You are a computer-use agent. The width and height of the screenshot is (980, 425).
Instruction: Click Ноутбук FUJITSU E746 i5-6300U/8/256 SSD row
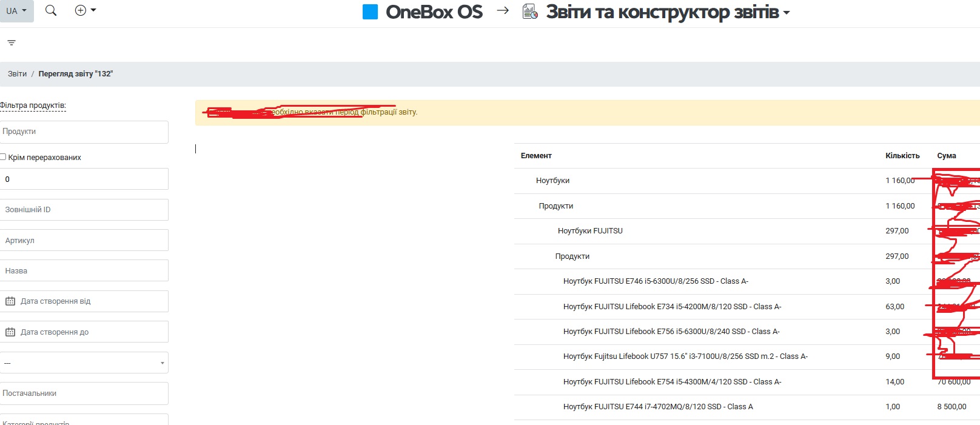(747, 281)
